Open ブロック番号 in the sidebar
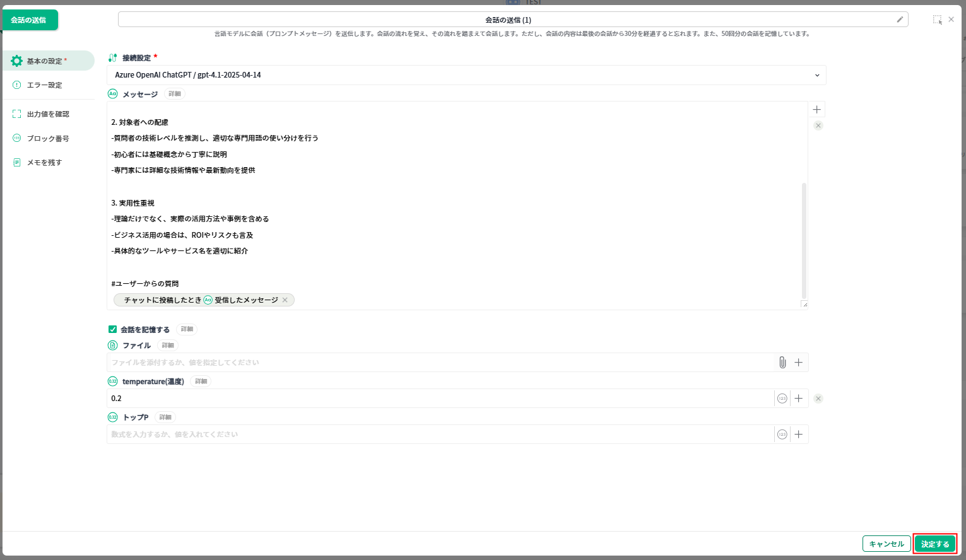 click(x=48, y=138)
